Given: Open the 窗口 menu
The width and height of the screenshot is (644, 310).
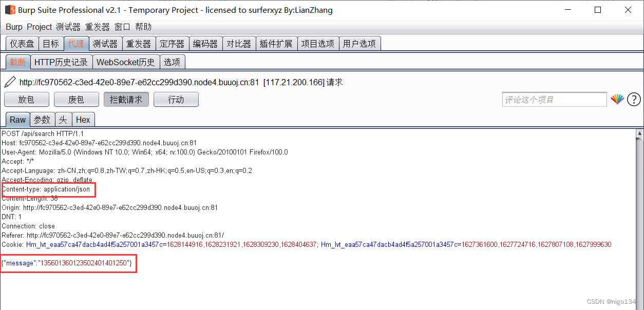Looking at the screenshot, I should (122, 27).
